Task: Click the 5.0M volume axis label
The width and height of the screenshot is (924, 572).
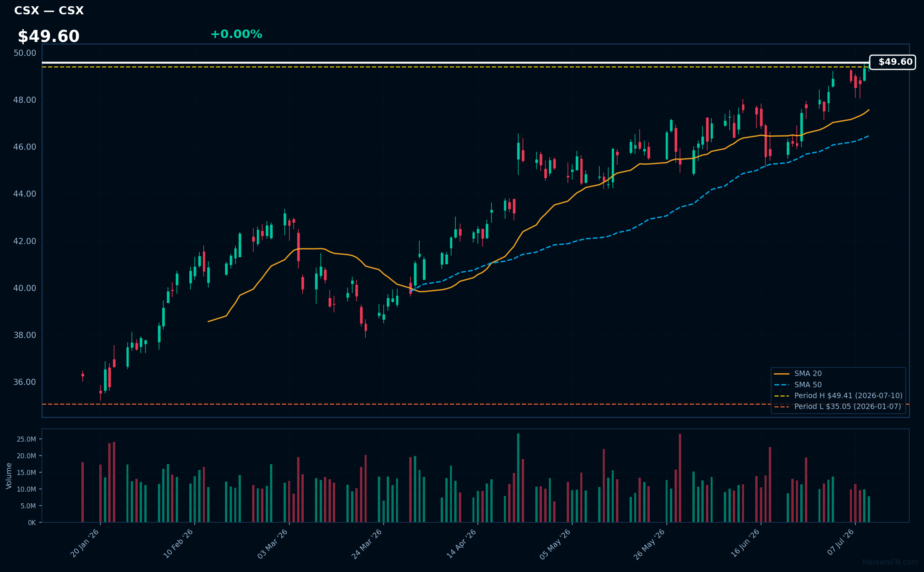Action: tap(28, 506)
